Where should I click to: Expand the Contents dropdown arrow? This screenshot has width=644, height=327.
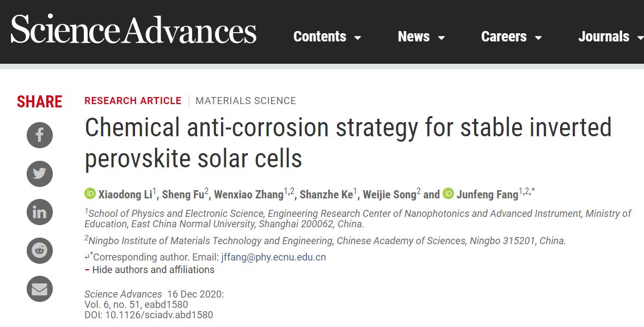point(358,38)
